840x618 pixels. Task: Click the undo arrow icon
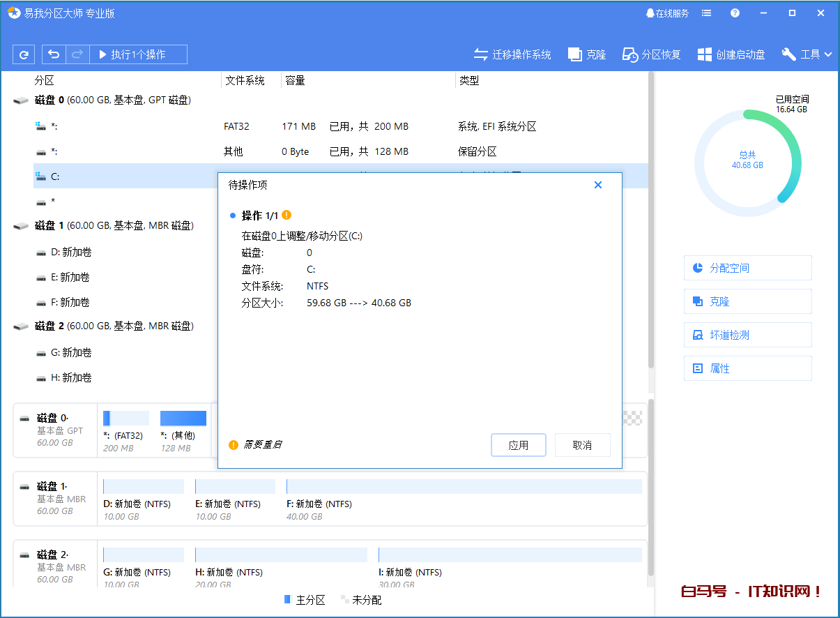(x=54, y=54)
